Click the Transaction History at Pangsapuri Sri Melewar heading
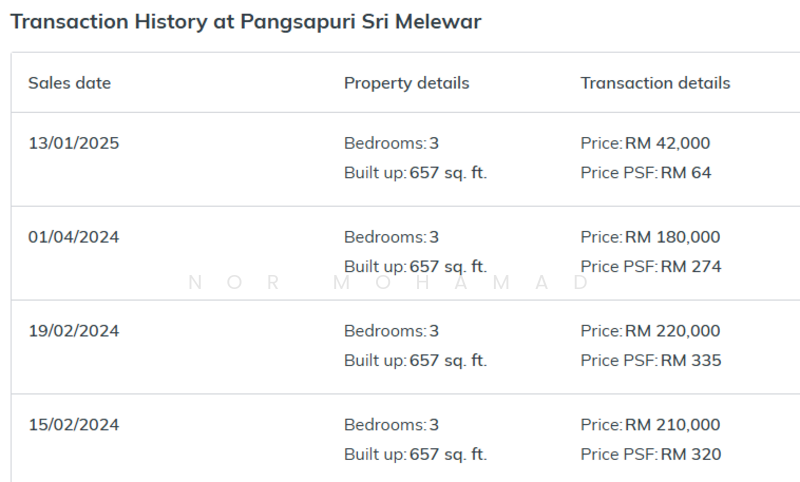This screenshot has height=482, width=800. point(246,21)
